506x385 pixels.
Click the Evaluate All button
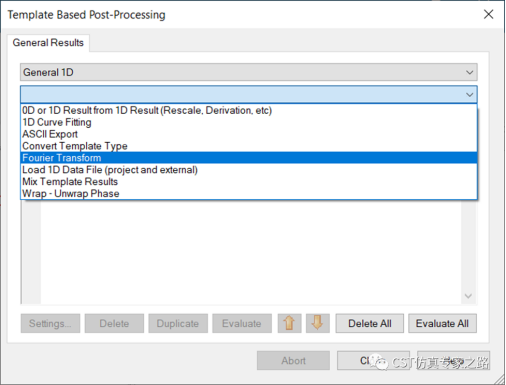pyautogui.click(x=442, y=323)
